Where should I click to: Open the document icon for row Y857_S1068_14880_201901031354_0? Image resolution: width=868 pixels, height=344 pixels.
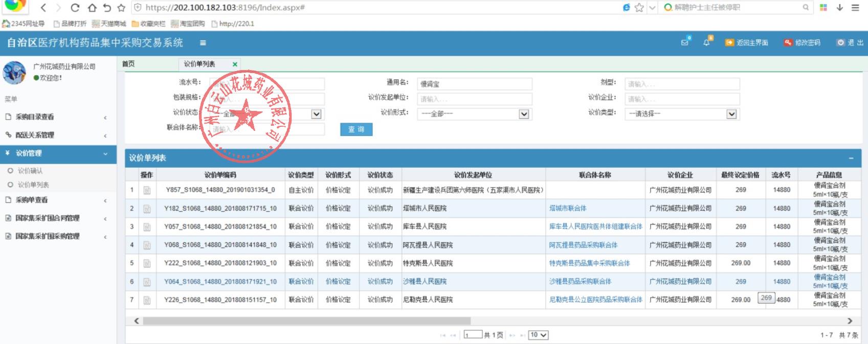pyautogui.click(x=147, y=190)
